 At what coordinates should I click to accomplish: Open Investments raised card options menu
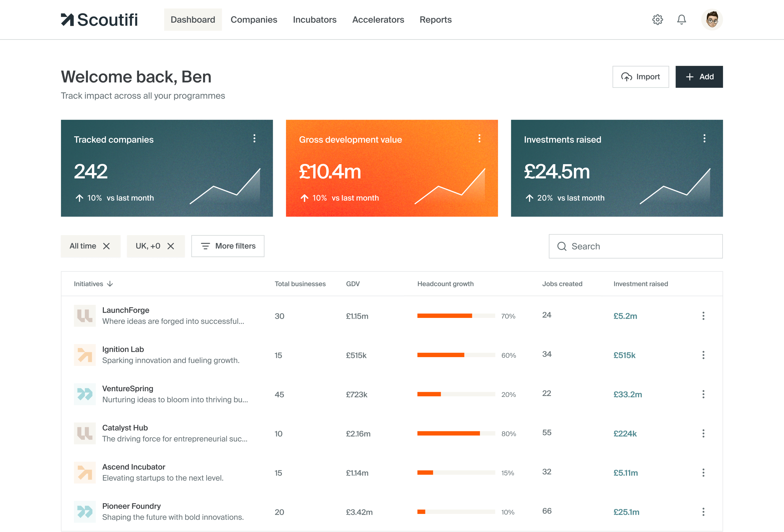(704, 138)
